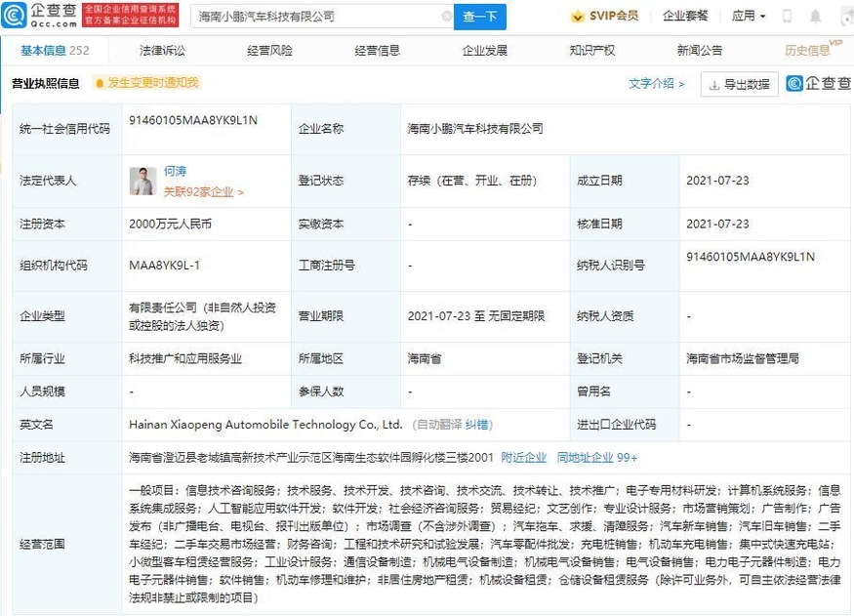The image size is (854, 616).
Task: Select 存续（在营、开业、在册）status text
Action: [x=472, y=181]
